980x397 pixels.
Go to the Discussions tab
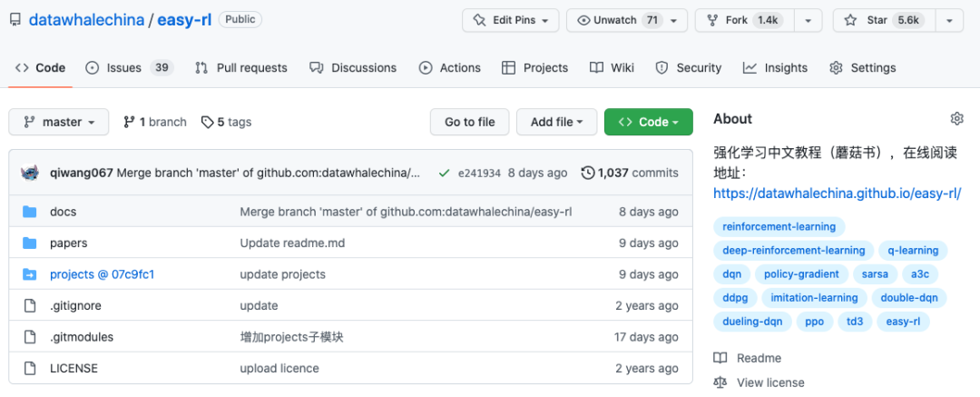pos(353,67)
